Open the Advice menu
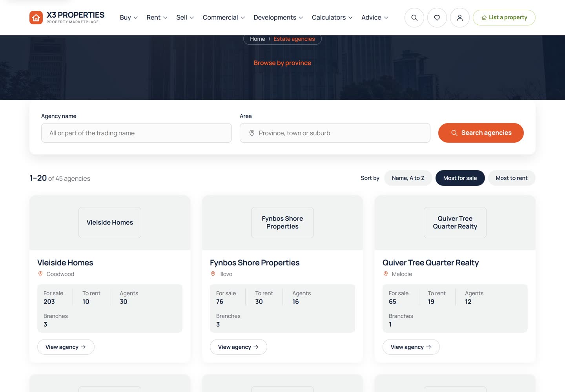This screenshot has width=565, height=392. point(375,17)
